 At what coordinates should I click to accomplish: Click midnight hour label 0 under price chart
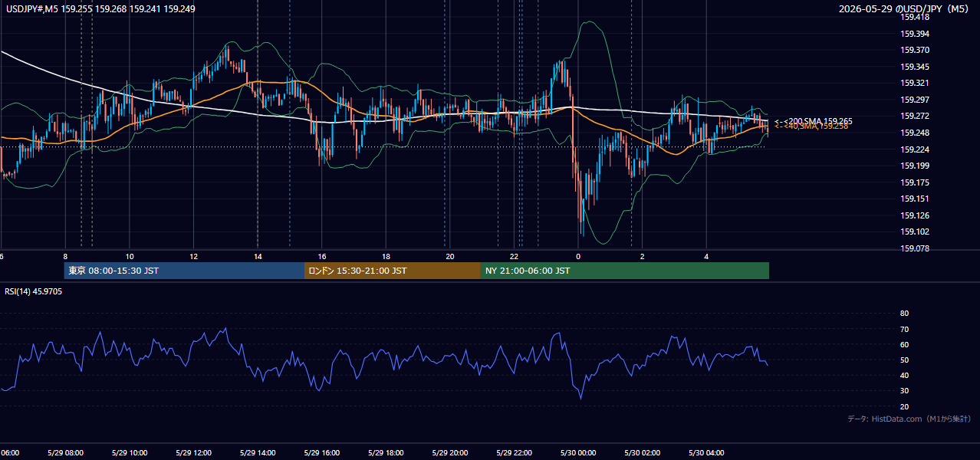click(x=578, y=257)
